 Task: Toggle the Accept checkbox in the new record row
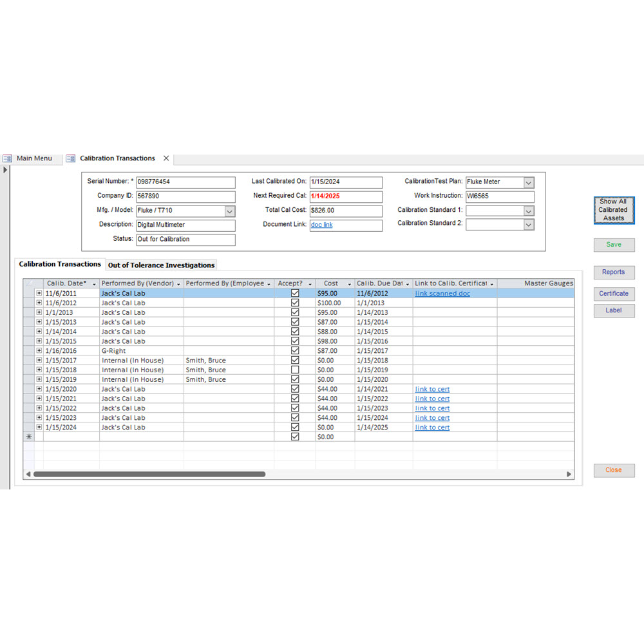[295, 437]
